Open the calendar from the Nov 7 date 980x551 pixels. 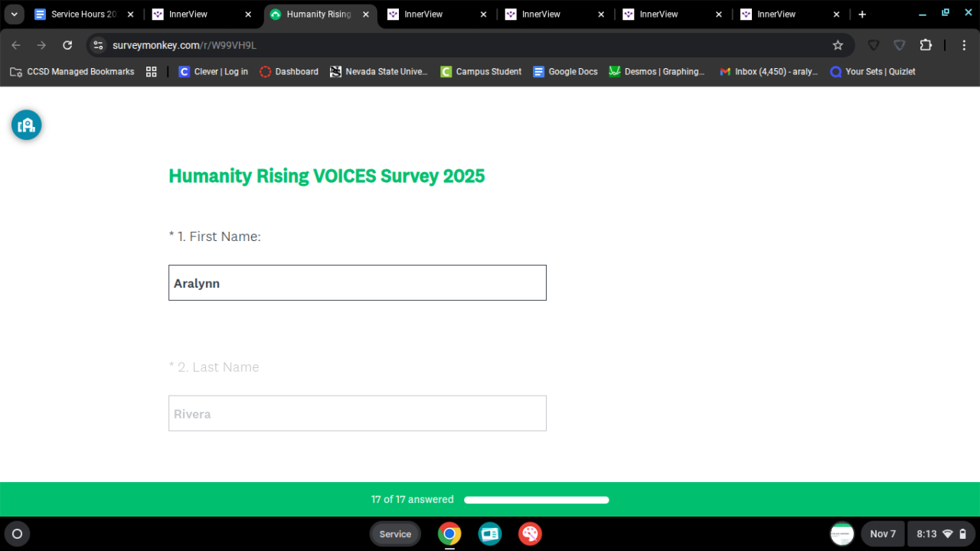(x=883, y=534)
